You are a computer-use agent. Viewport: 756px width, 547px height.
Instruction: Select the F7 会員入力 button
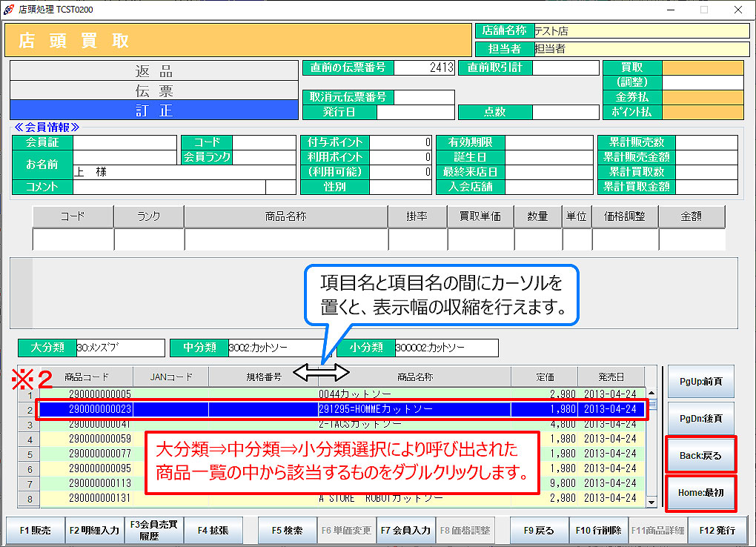click(405, 530)
